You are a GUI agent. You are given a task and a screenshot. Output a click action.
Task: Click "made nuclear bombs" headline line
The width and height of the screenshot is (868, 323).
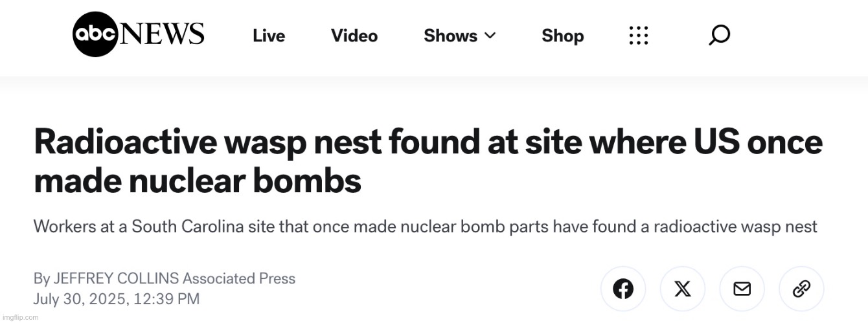point(197,182)
